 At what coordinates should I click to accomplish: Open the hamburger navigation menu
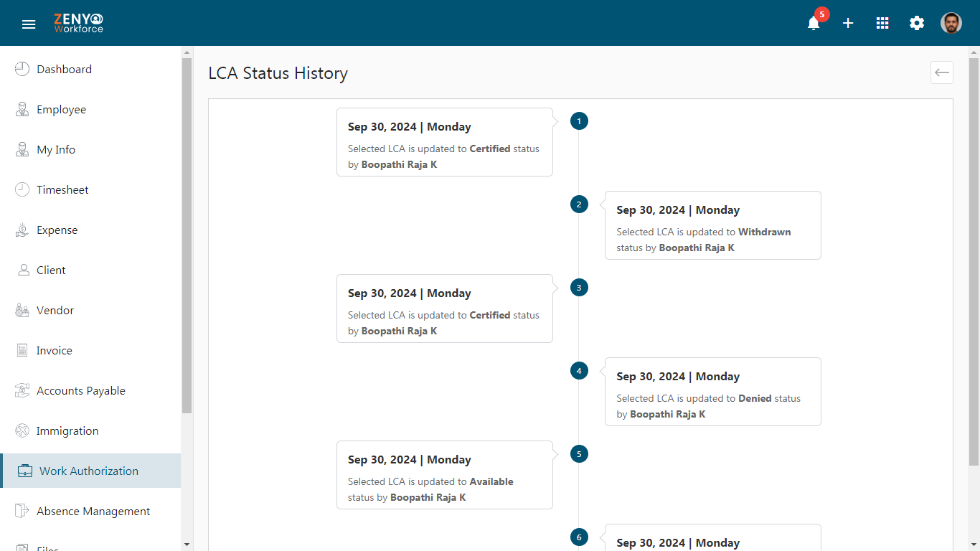29,24
